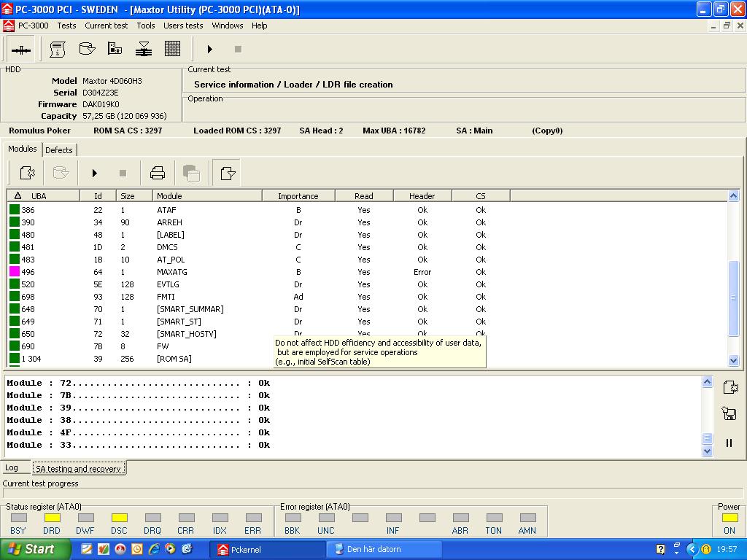
Task: Open the Current test menu
Action: (x=107, y=26)
